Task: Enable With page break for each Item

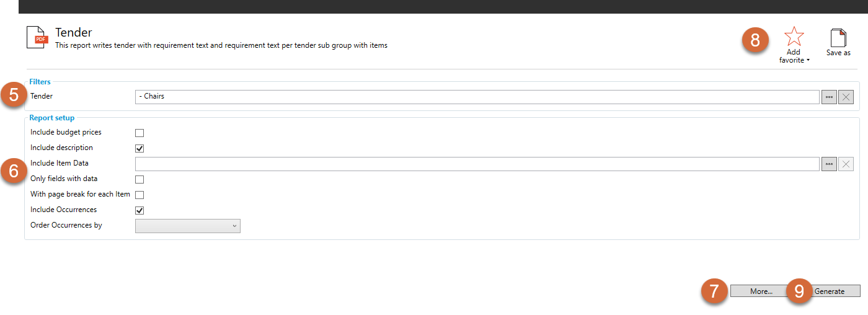Action: (x=139, y=195)
